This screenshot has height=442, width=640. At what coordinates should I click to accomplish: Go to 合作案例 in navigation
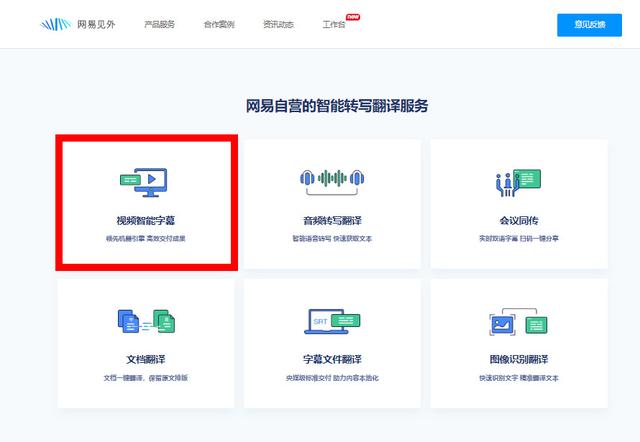(x=219, y=24)
